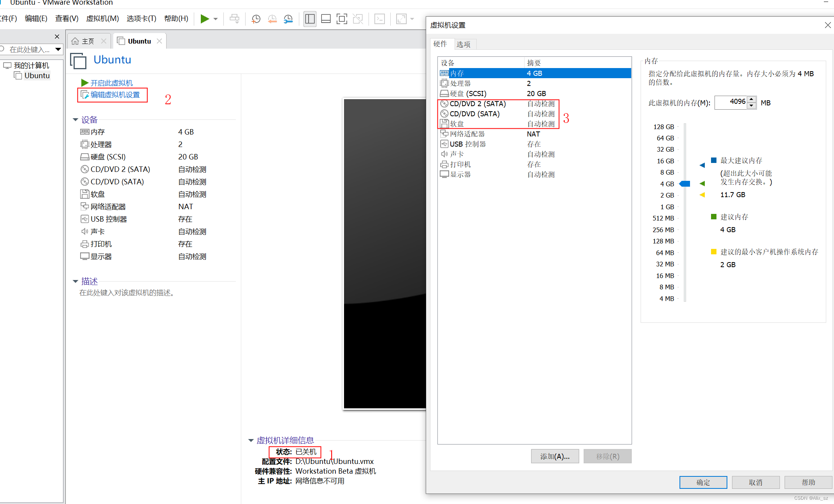Image resolution: width=834 pixels, height=504 pixels.
Task: Click Unity mode toolbar icon
Action: coord(358,19)
